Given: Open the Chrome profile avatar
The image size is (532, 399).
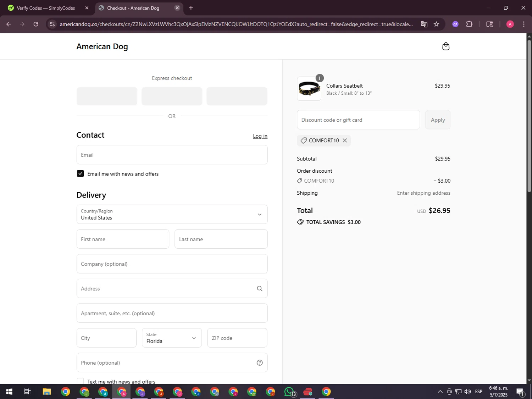Looking at the screenshot, I should click(510, 24).
